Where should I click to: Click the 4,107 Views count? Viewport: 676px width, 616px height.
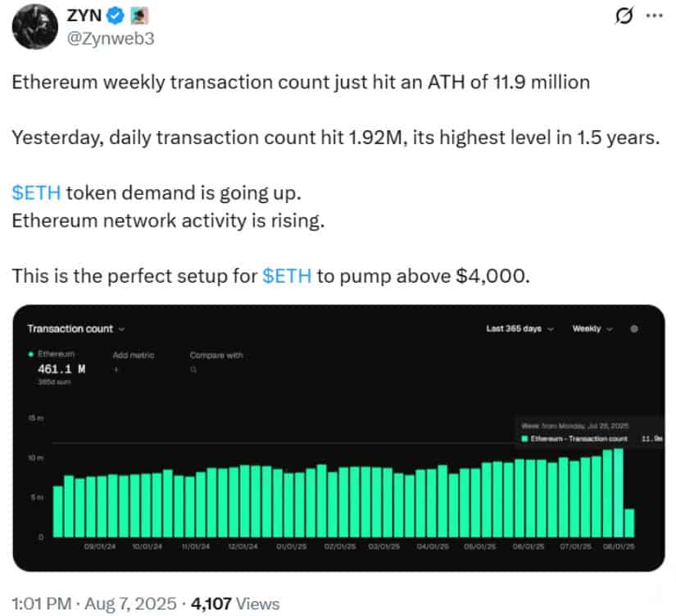click(235, 604)
